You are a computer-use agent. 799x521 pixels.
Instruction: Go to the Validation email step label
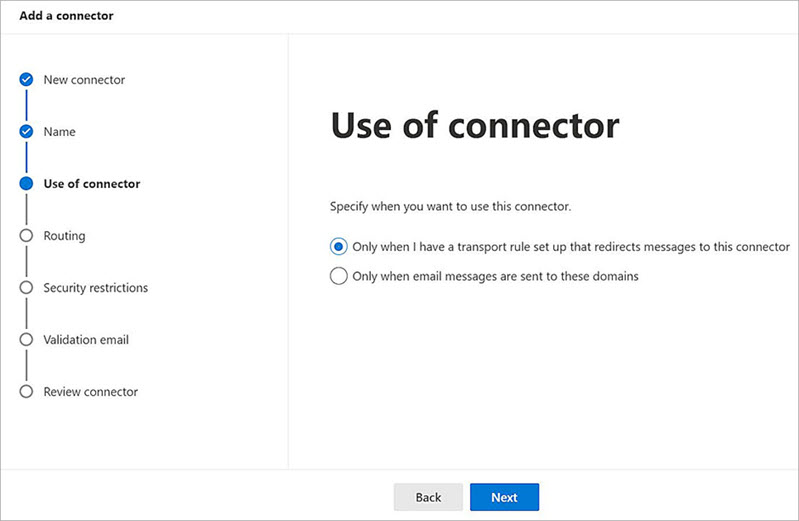86,340
